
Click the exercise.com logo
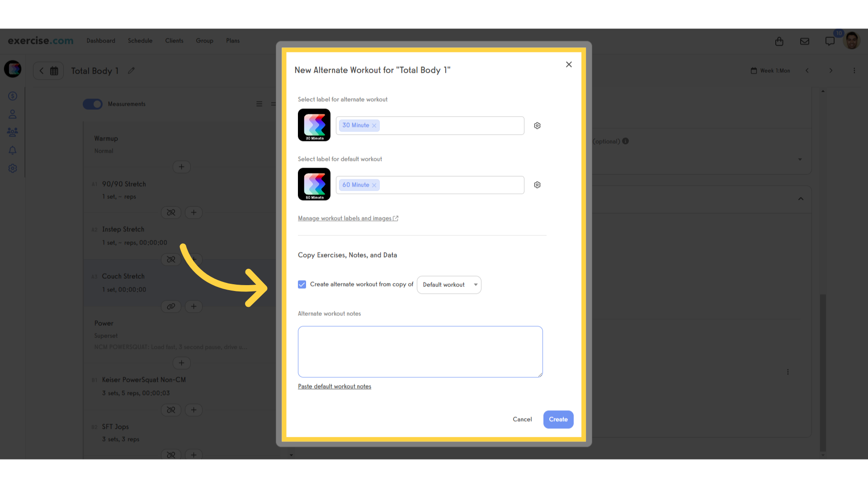click(41, 41)
